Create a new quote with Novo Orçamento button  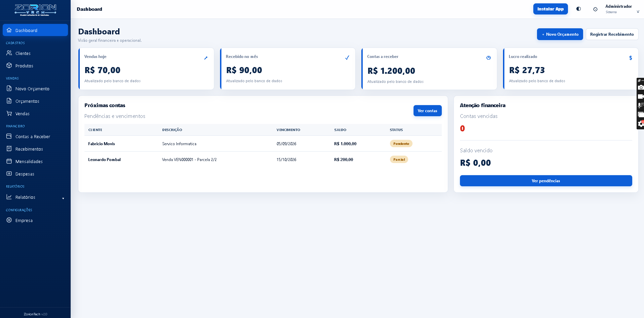560,34
